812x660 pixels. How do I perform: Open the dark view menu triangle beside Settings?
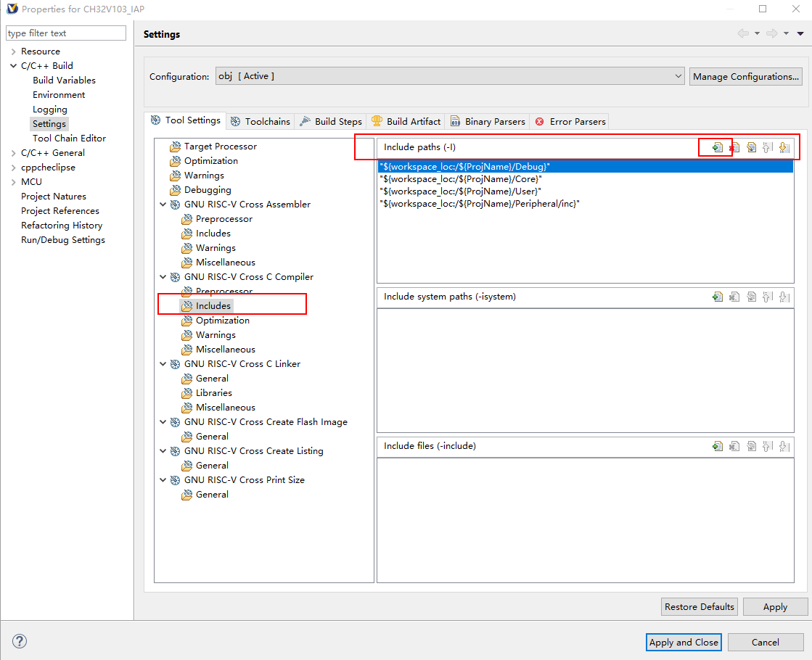pyautogui.click(x=800, y=34)
